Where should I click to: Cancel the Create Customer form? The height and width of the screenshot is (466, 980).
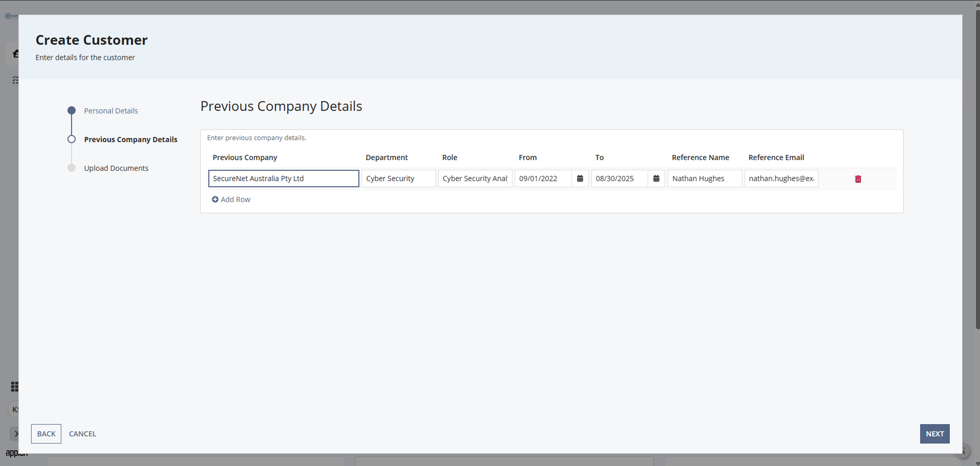point(82,434)
